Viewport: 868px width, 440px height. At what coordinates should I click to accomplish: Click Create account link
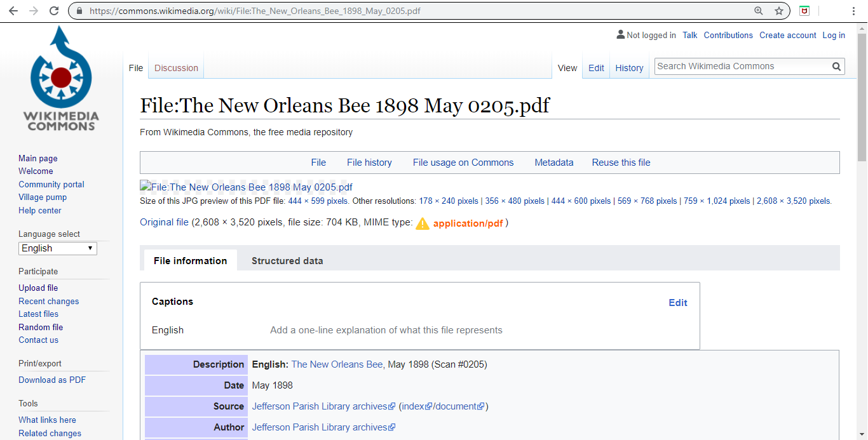(x=788, y=36)
